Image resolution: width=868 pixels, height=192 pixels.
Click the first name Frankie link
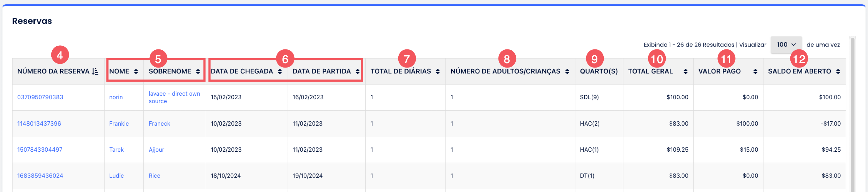pyautogui.click(x=119, y=124)
